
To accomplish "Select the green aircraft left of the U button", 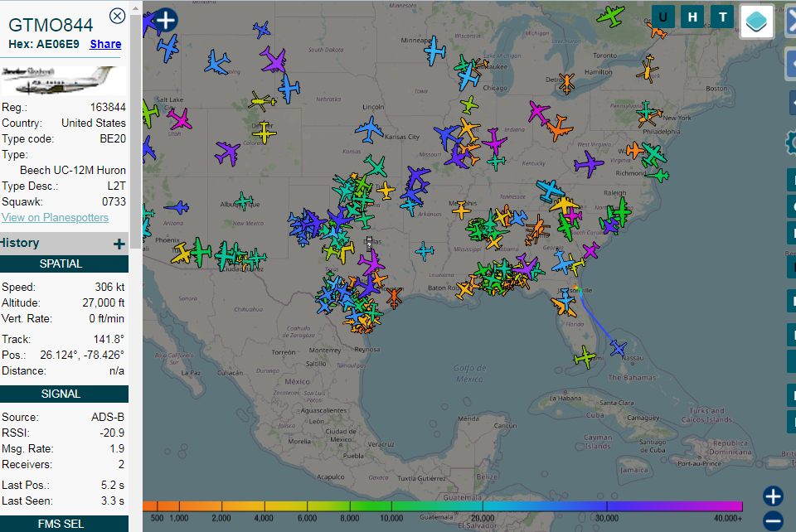I will (610, 16).
